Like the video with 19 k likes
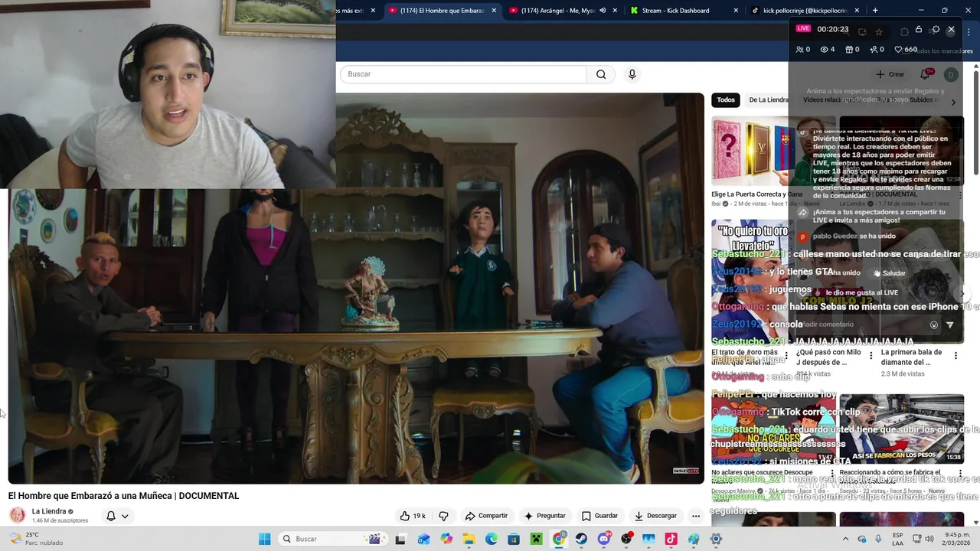This screenshot has width=980, height=551. click(413, 516)
